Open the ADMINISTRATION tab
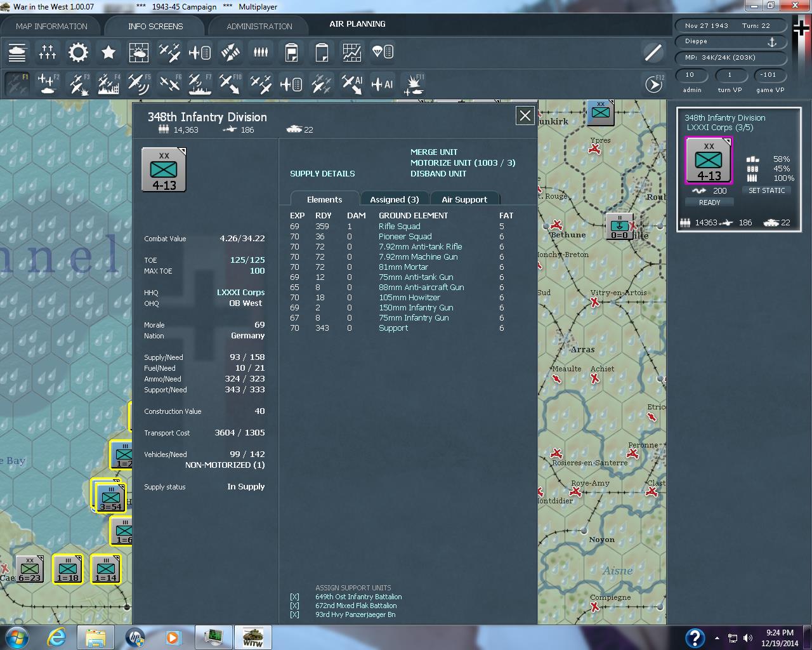The width and height of the screenshot is (812, 650). pyautogui.click(x=259, y=26)
